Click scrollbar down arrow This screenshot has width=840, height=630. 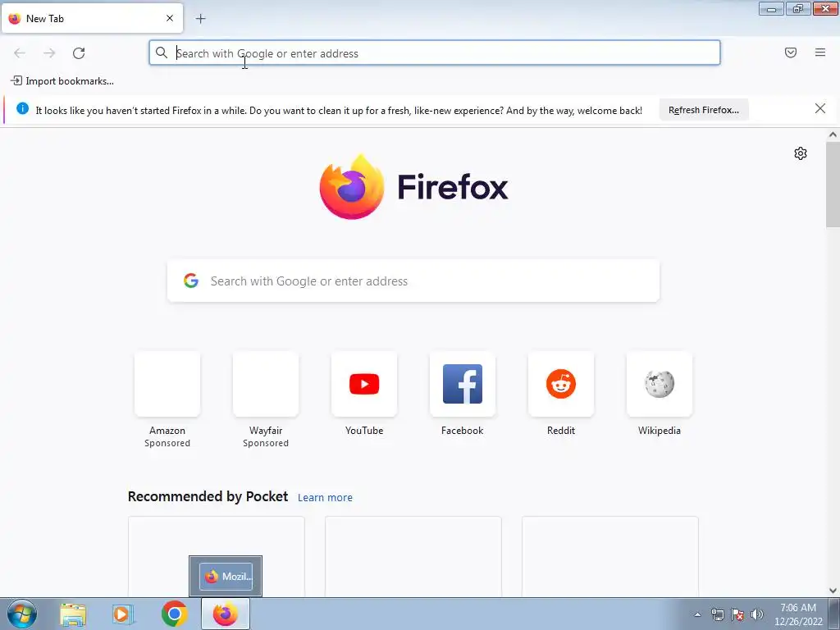(833, 591)
